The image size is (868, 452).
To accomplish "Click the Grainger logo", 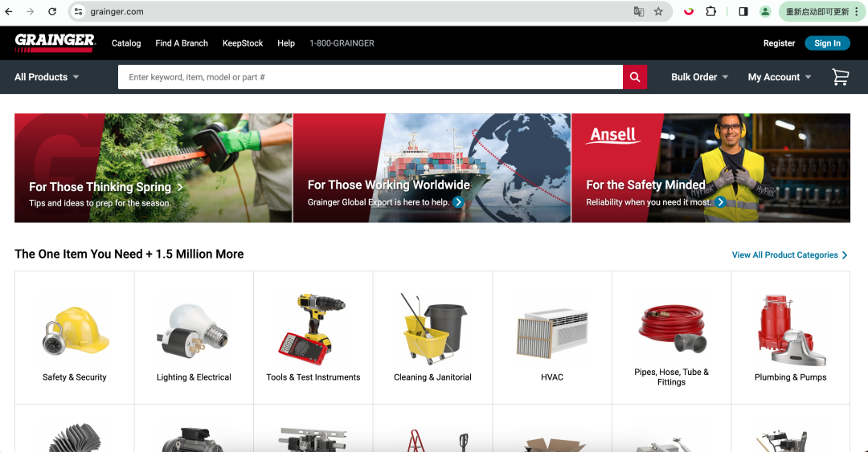I will tap(55, 43).
